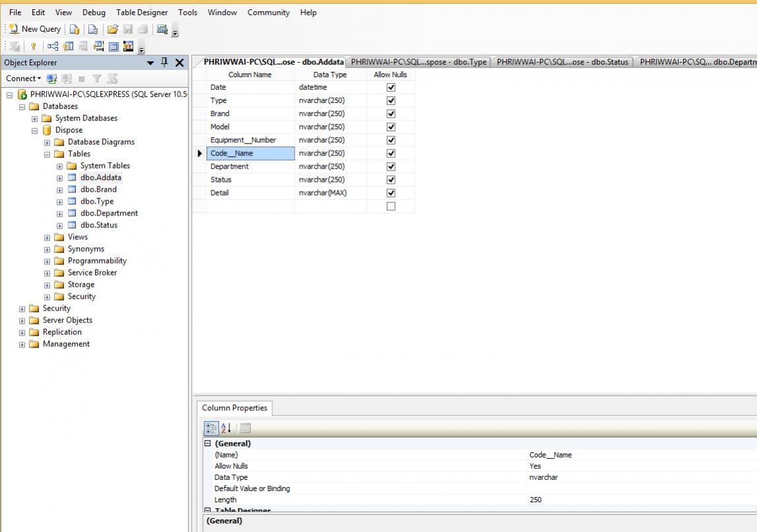Sort column properties alphabetically
Screen dimensions: 757x532
[226, 429]
